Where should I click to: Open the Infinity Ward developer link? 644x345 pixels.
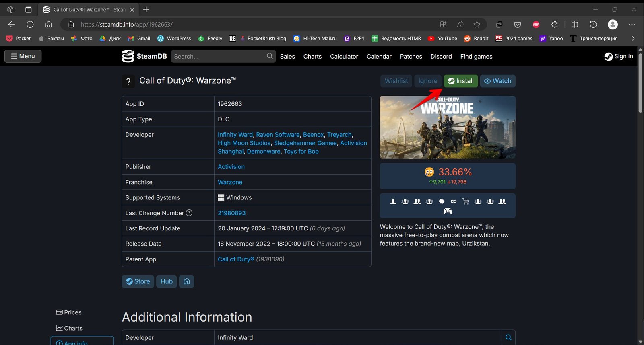point(235,135)
